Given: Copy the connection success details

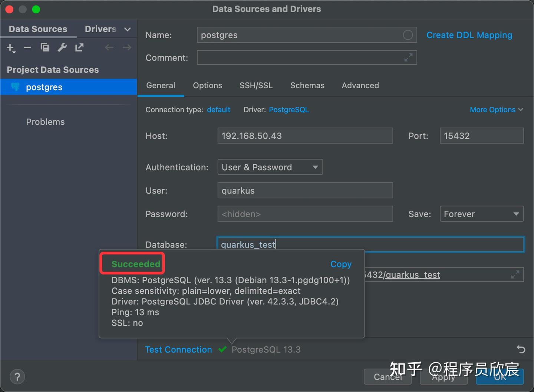Looking at the screenshot, I should [x=340, y=264].
